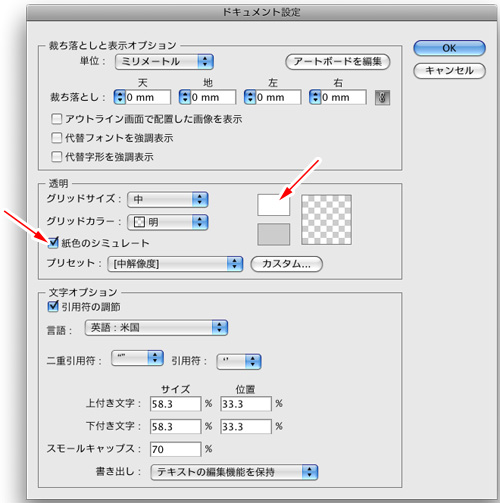Click the アートボードを編集 button
Viewport: 500px width, 503px height.
pos(338,62)
